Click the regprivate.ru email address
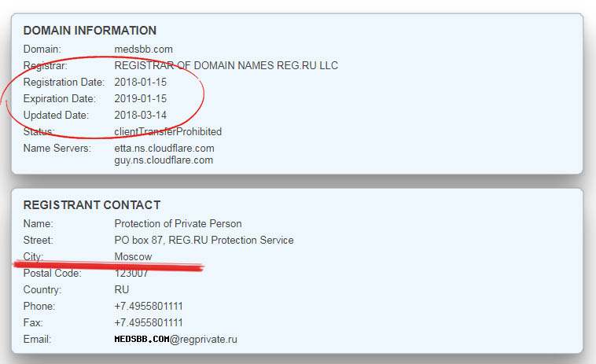Viewport: 596px width, 364px height. click(x=175, y=339)
